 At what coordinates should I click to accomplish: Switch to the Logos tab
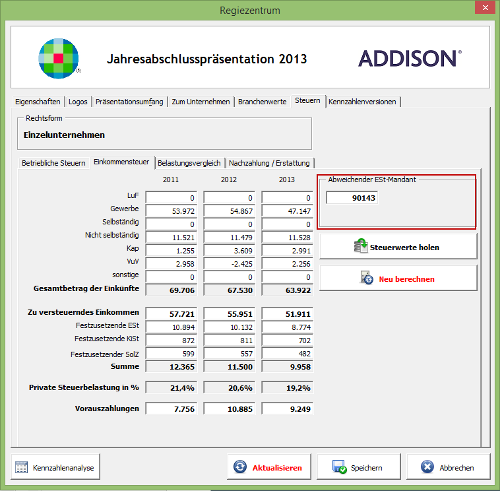coord(78,101)
